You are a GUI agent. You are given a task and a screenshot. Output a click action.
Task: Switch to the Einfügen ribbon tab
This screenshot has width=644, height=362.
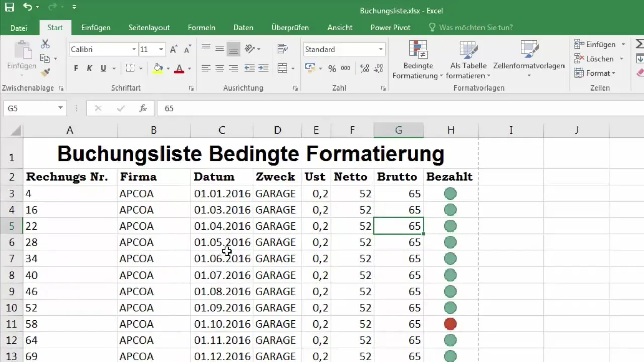(96, 28)
